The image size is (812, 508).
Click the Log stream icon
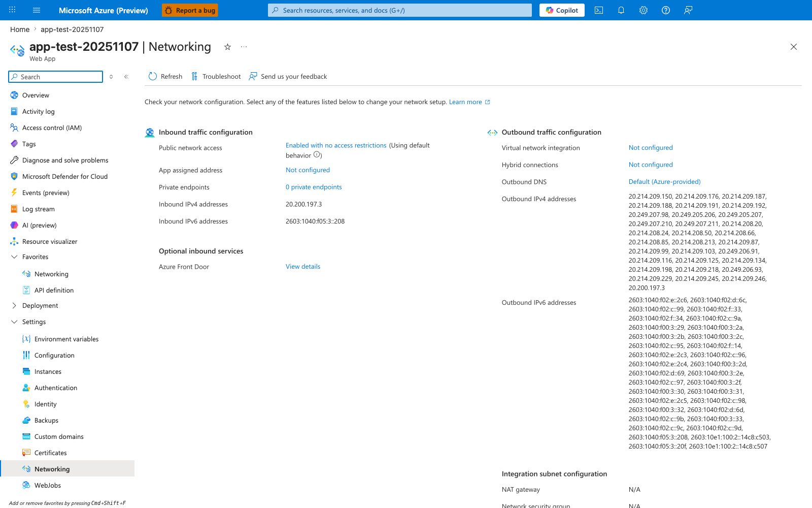14,209
